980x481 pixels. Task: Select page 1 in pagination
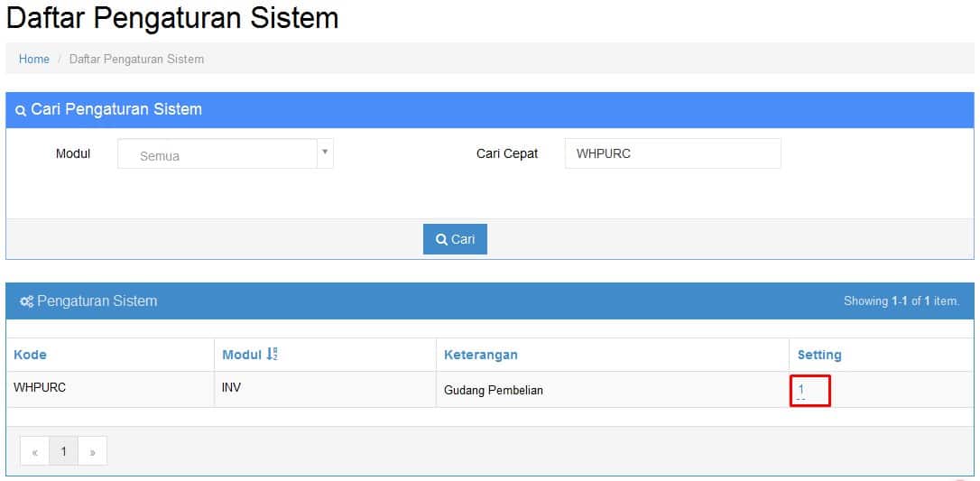click(64, 451)
